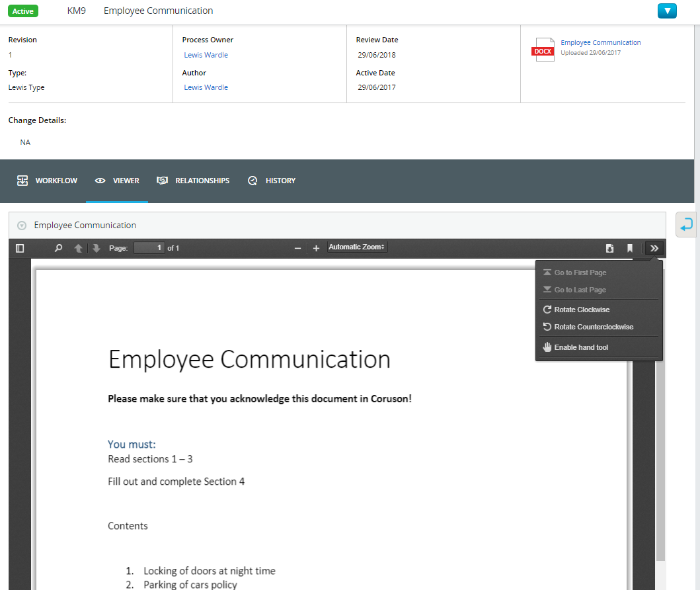700x590 pixels.
Task: Enable hand tool from menu
Action: (x=599, y=347)
